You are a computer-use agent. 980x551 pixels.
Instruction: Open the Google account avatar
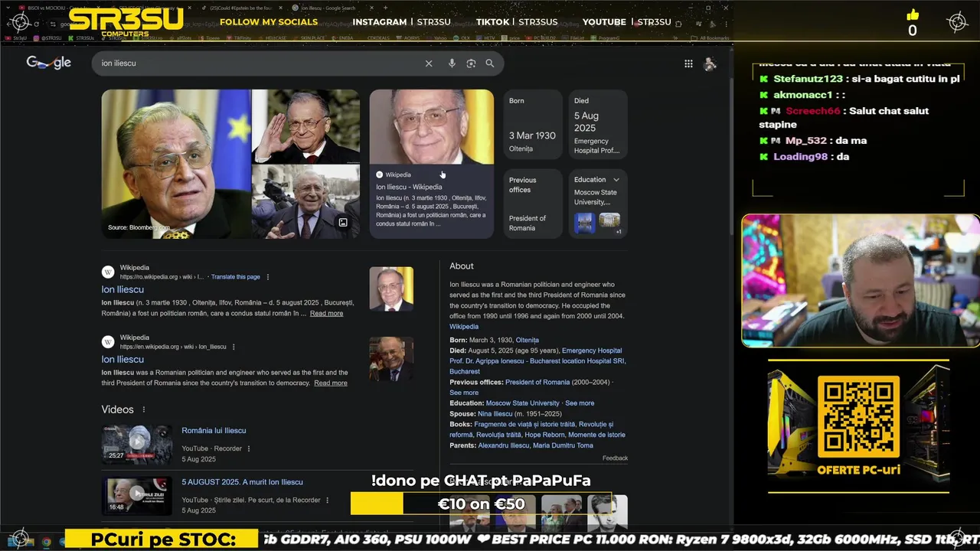[710, 64]
